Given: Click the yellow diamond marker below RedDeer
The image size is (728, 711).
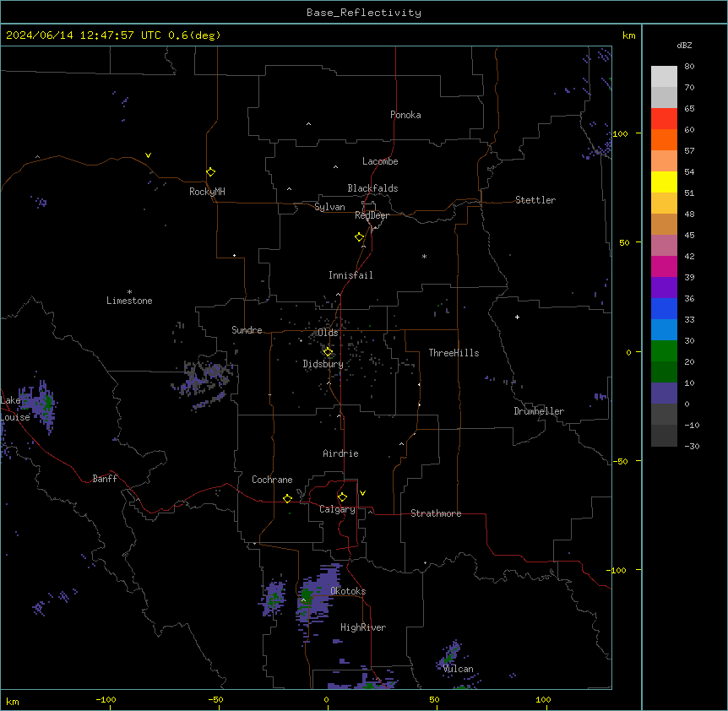Looking at the screenshot, I should point(359,236).
